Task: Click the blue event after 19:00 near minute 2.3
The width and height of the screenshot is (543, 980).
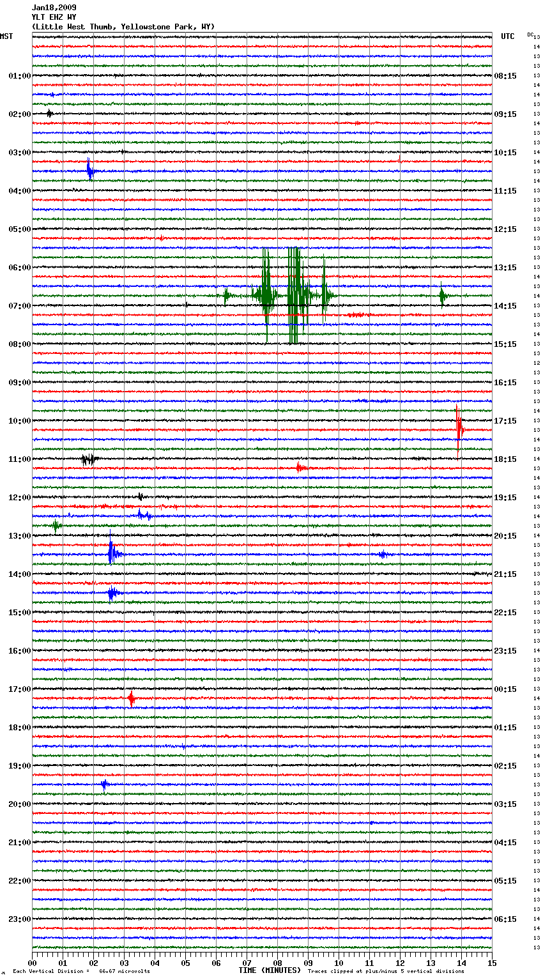Action: click(105, 785)
